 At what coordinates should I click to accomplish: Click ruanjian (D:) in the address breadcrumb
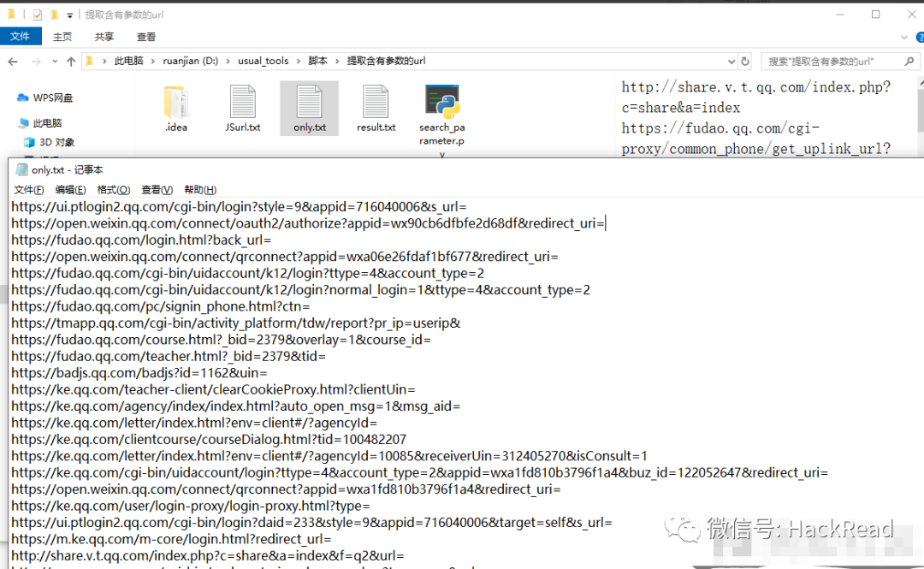click(190, 61)
